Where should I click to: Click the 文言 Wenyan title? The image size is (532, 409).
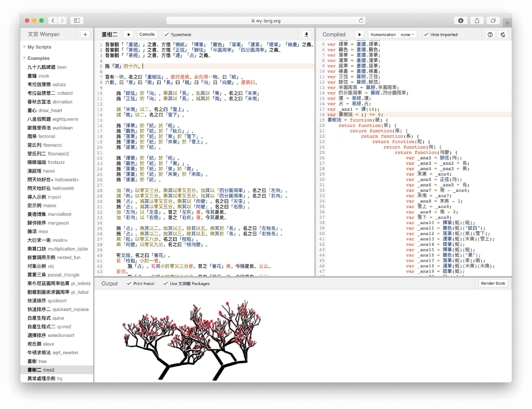point(44,34)
